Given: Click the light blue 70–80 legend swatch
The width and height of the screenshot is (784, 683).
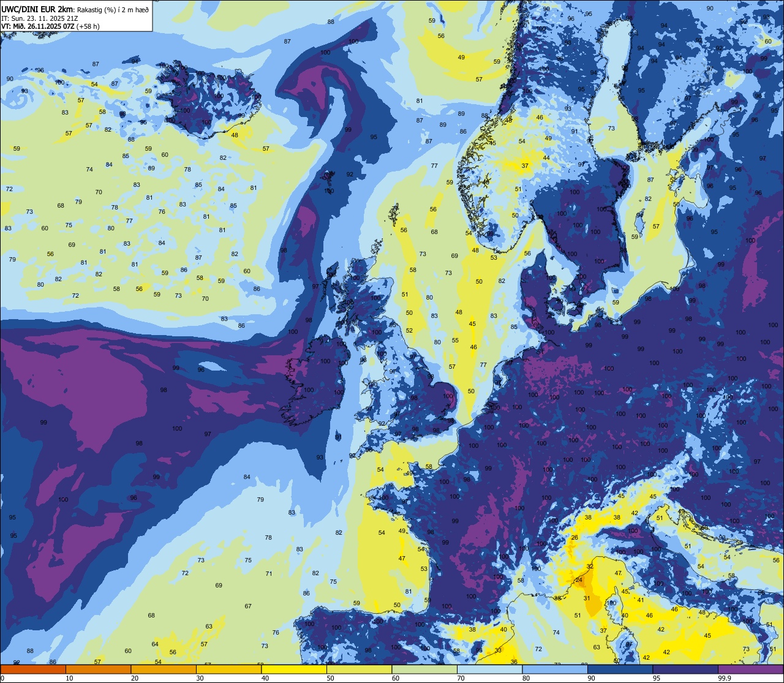Looking at the screenshot, I should tap(490, 670).
